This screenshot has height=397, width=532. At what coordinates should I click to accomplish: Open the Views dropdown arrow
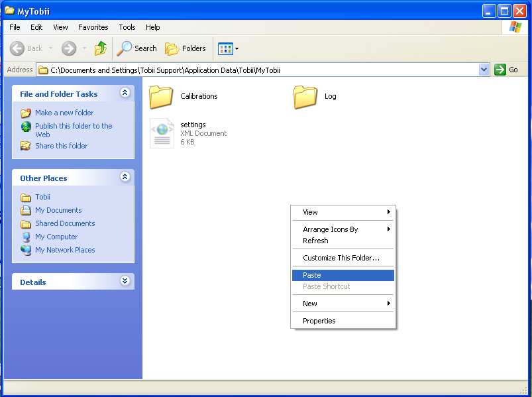pos(237,48)
